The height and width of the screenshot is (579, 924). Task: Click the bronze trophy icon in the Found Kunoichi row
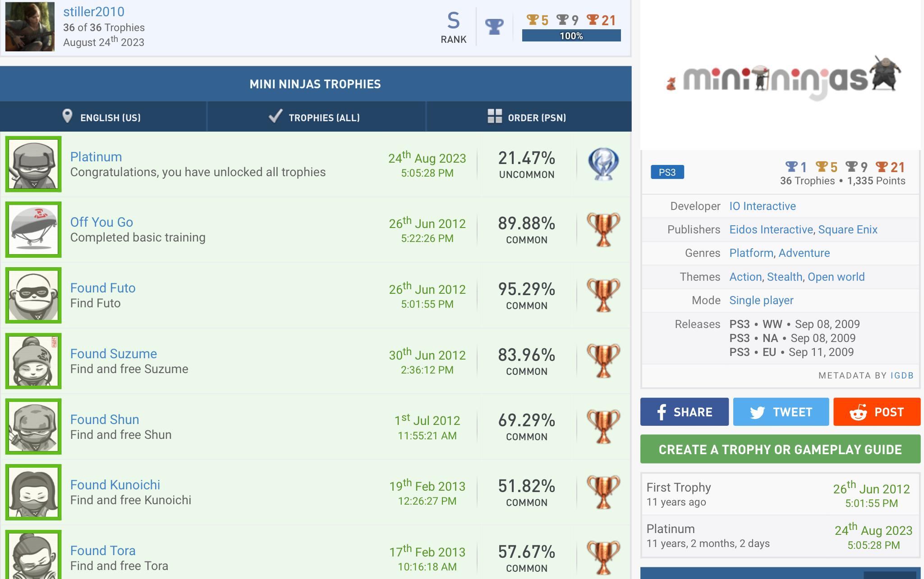pos(603,492)
